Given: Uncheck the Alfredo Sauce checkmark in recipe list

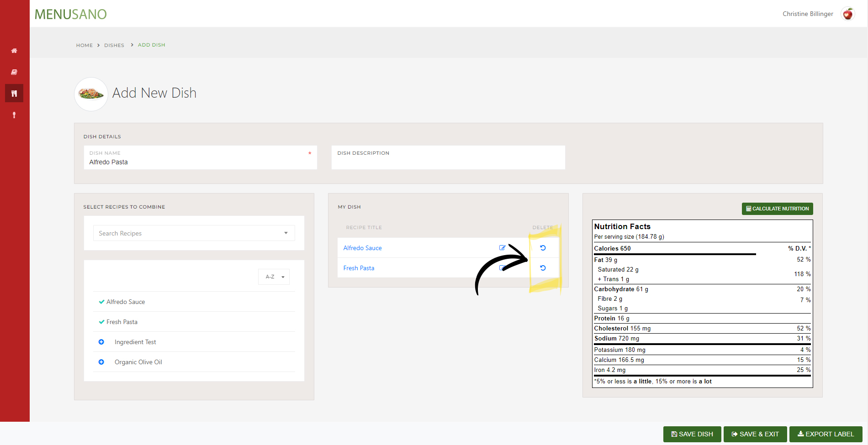Looking at the screenshot, I should [101, 302].
